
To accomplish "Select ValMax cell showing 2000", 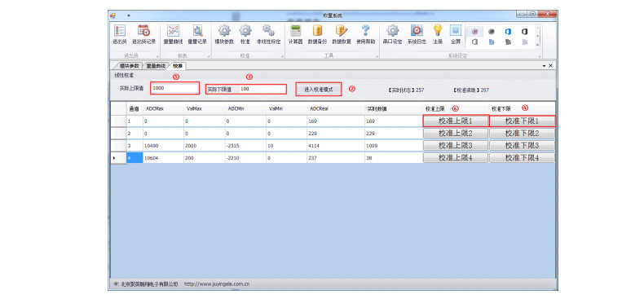I will click(x=204, y=145).
